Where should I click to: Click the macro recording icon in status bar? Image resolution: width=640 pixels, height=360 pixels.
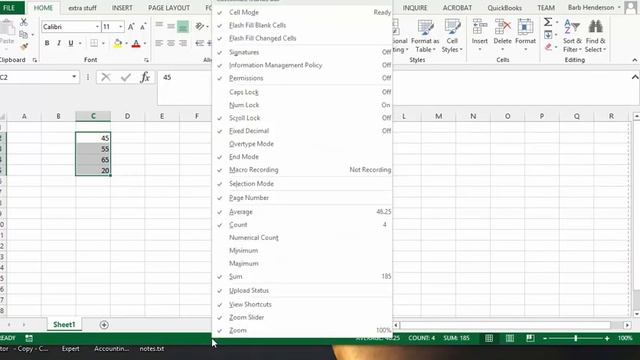[29, 338]
